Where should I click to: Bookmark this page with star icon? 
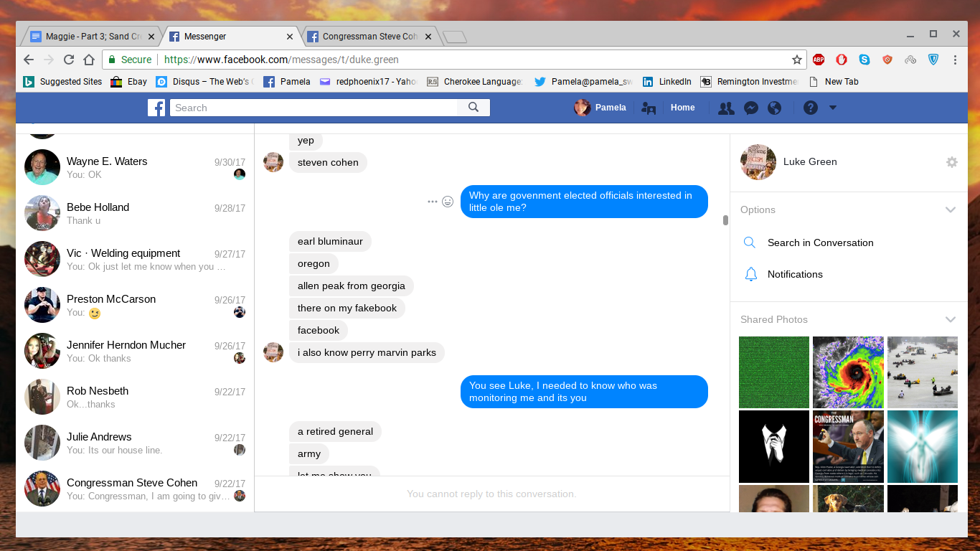pos(796,60)
